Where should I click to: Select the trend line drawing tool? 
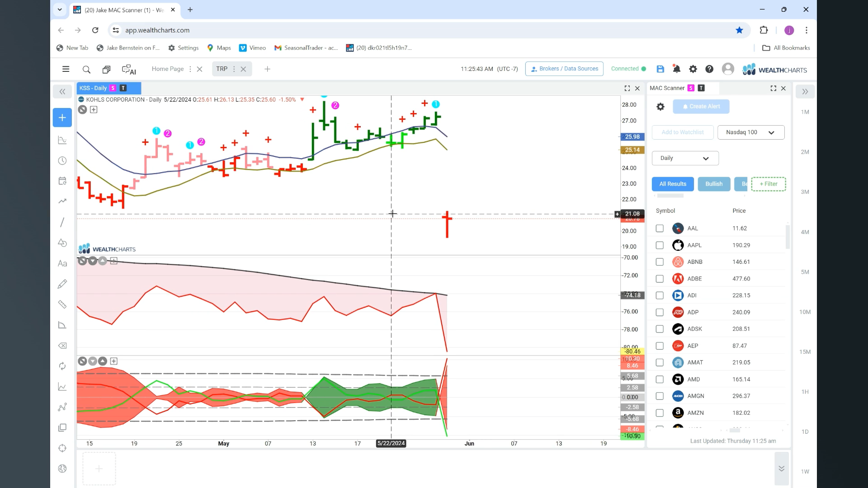(62, 222)
